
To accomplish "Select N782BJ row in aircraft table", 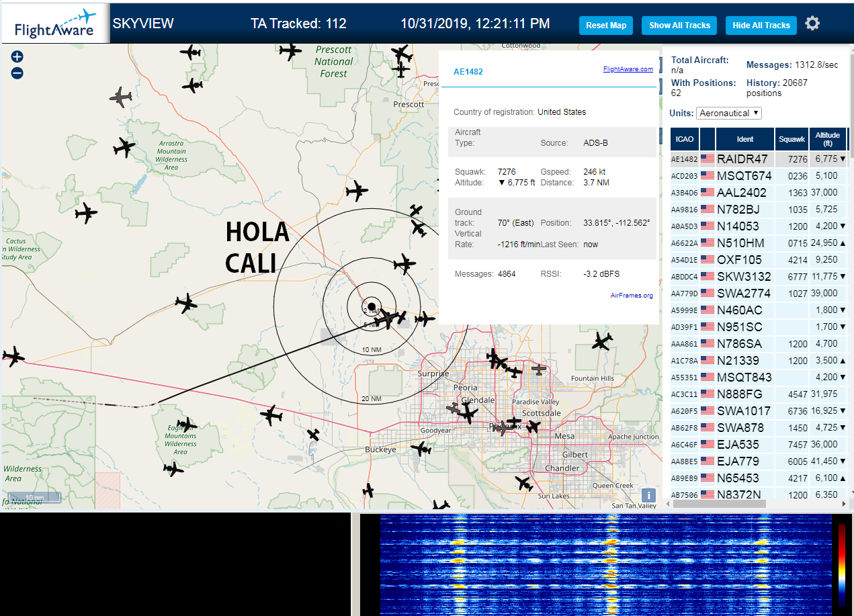I will (759, 210).
